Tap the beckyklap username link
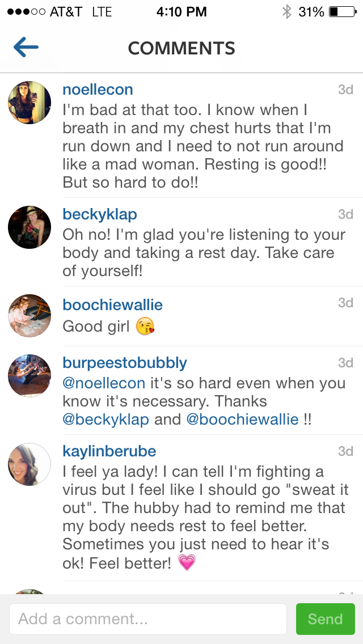 click(x=100, y=214)
